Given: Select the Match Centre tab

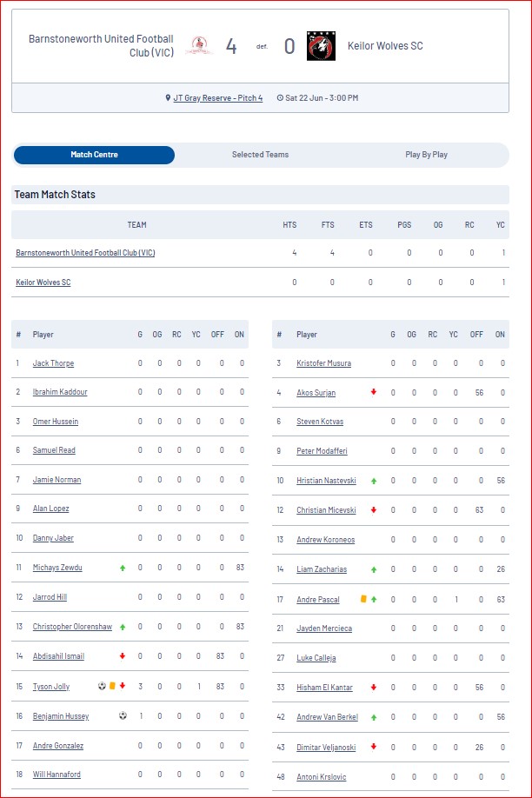Looking at the screenshot, I should pyautogui.click(x=94, y=155).
